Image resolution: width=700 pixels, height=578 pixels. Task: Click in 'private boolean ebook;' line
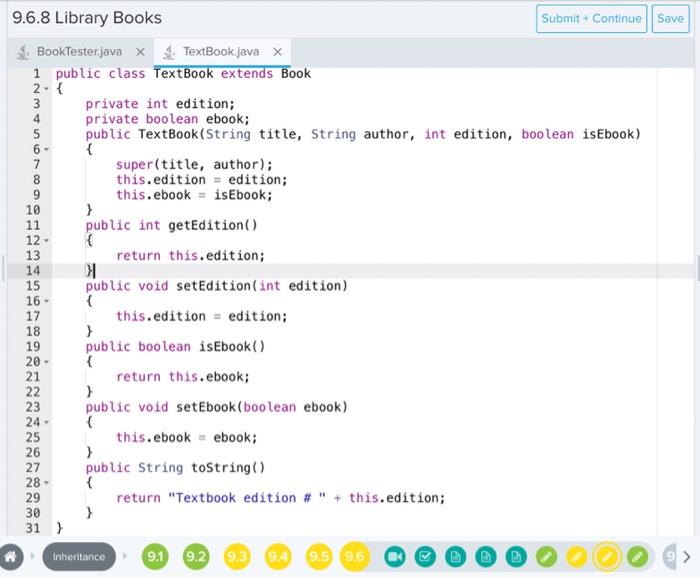(167, 119)
